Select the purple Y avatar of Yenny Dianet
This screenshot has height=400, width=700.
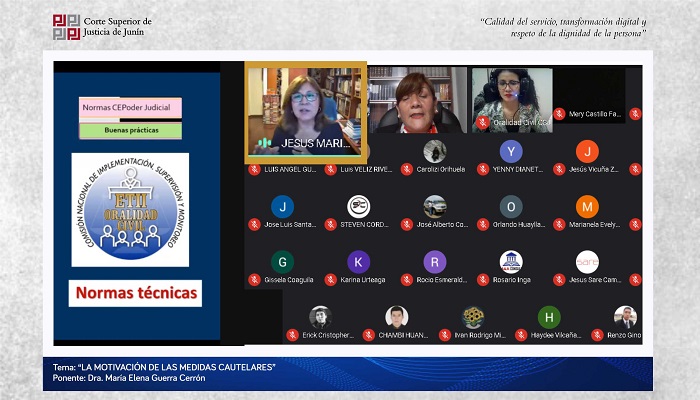click(x=511, y=151)
